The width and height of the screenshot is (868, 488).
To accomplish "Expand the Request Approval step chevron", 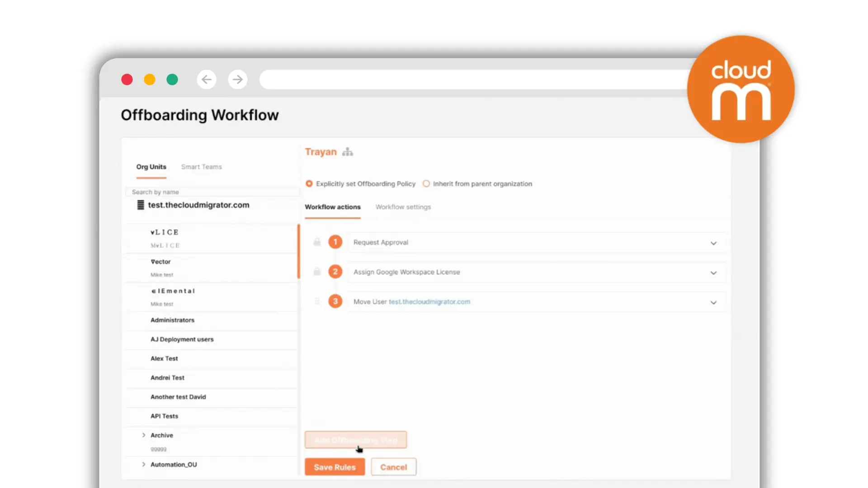I will [713, 243].
